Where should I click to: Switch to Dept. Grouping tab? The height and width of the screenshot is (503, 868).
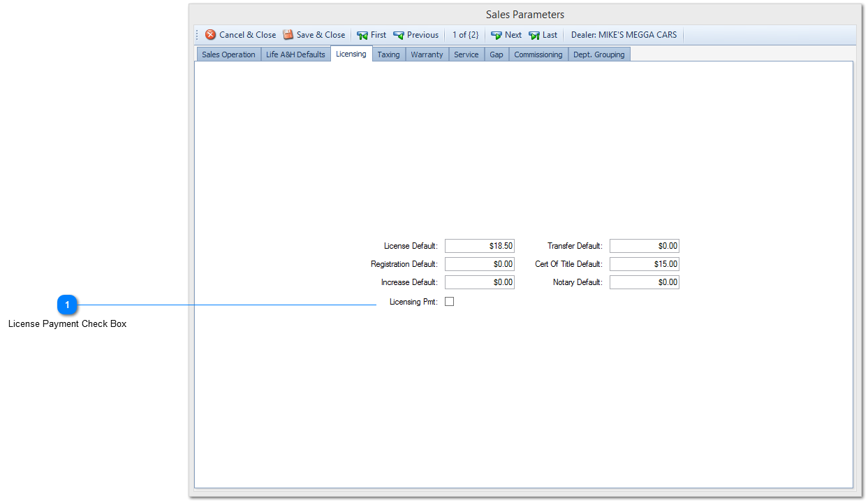pos(599,54)
